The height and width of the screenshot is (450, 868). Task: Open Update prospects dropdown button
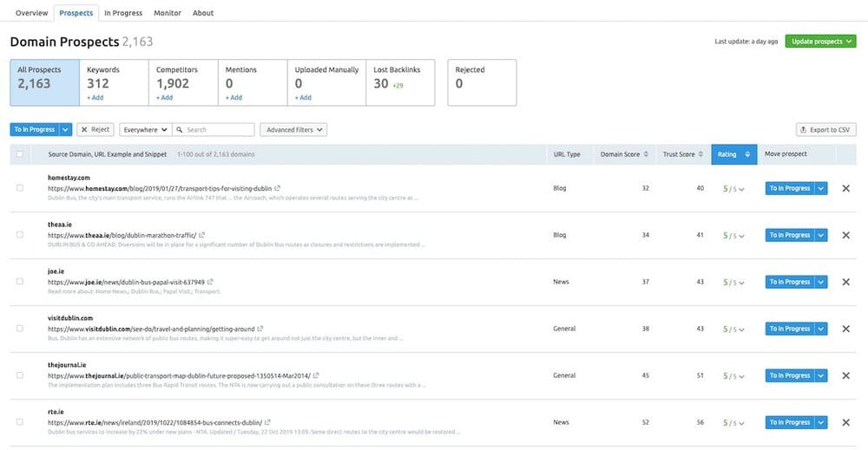point(820,42)
